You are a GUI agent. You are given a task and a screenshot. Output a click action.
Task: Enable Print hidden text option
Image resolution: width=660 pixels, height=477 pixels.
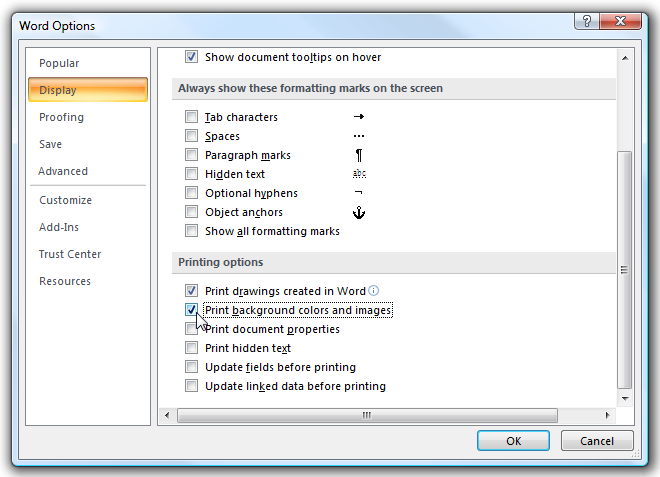192,348
